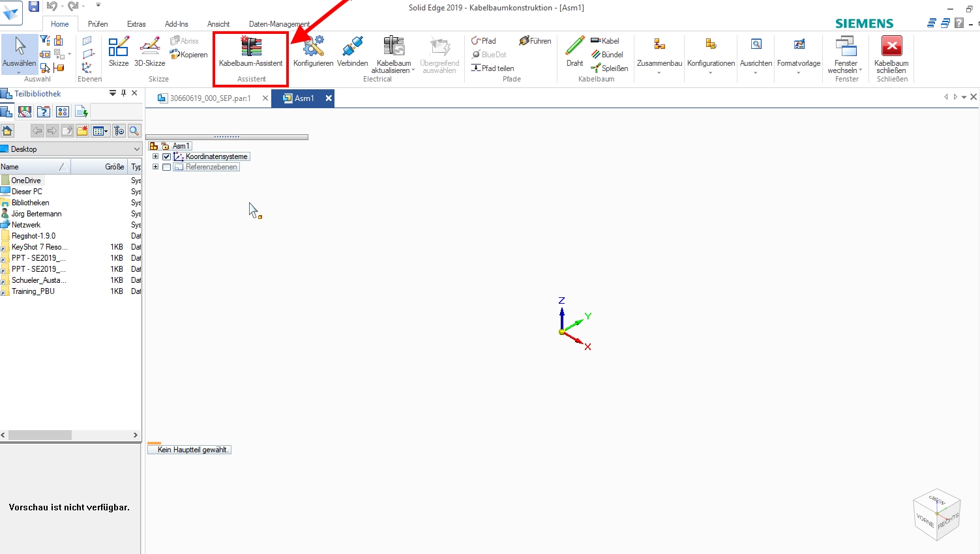Click the Führen command
Image resolution: width=980 pixels, height=554 pixels.
click(535, 40)
